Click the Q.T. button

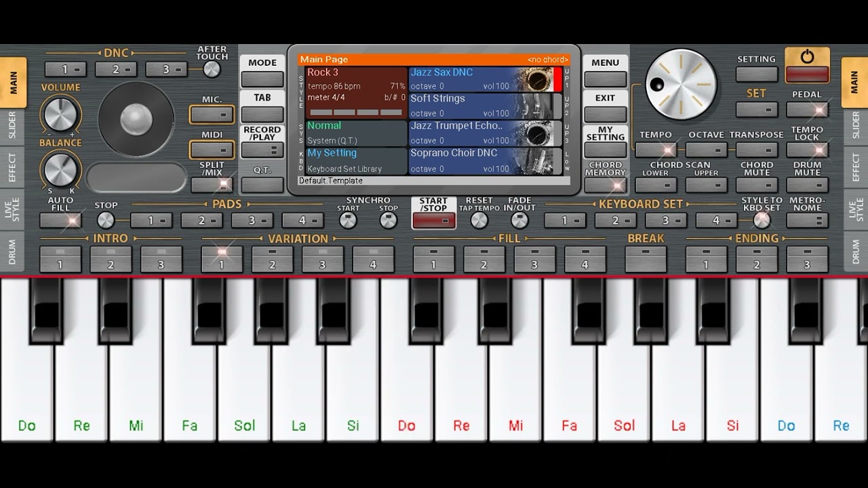[x=262, y=184]
